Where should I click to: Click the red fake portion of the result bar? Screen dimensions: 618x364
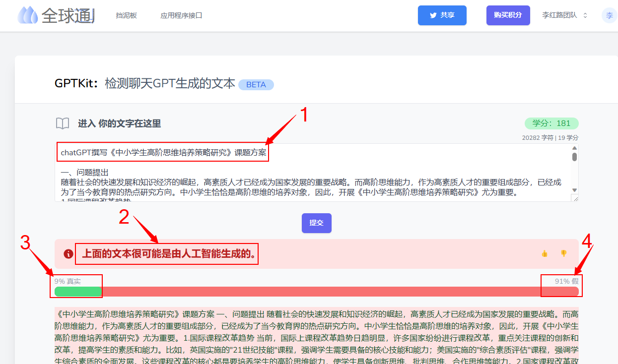[338, 292]
